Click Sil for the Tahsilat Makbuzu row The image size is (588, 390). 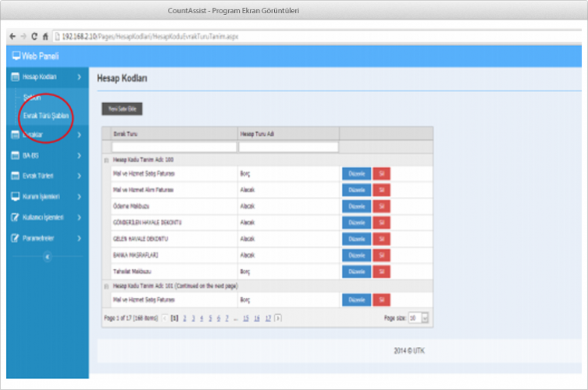(x=381, y=271)
